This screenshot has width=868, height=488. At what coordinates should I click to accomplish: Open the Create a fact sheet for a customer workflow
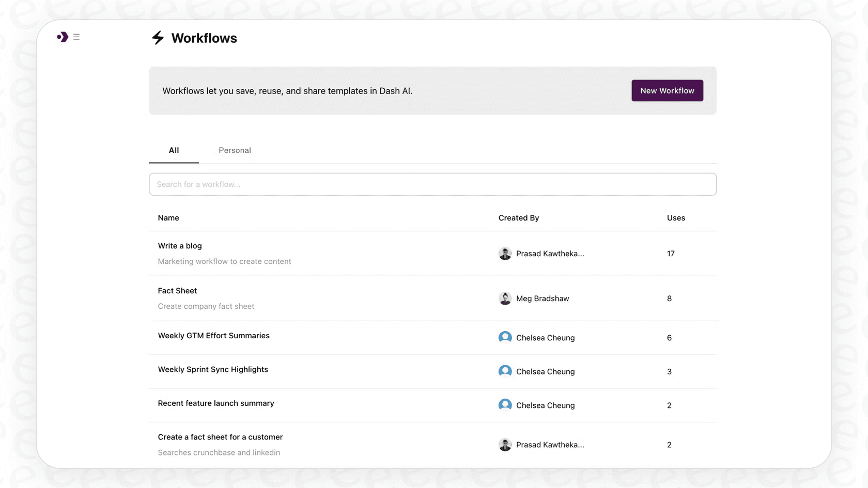(220, 436)
